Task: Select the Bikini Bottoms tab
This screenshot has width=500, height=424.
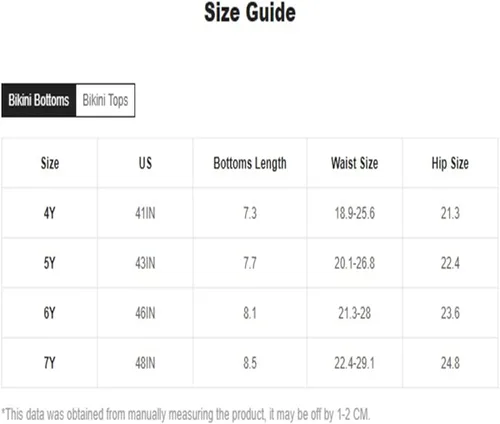Action: (39, 100)
